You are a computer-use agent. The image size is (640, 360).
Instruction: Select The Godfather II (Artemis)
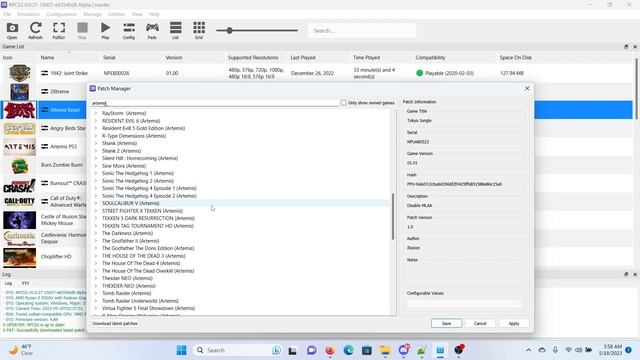(x=131, y=241)
